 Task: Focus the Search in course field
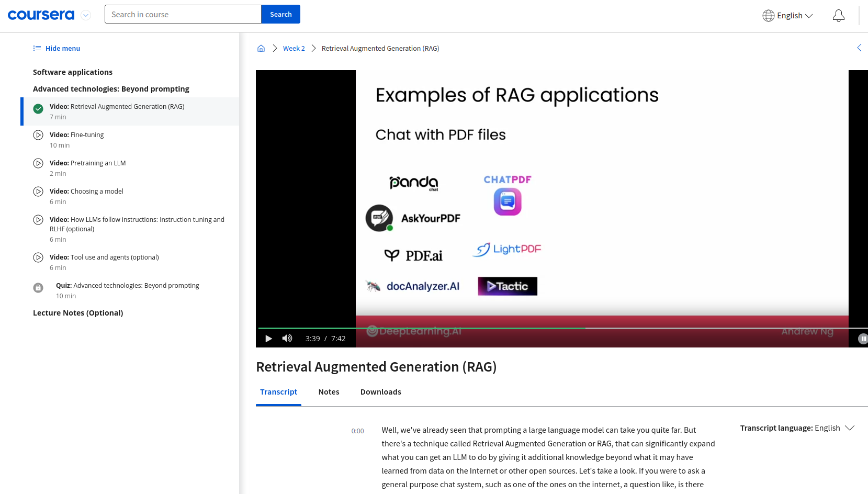click(x=183, y=14)
